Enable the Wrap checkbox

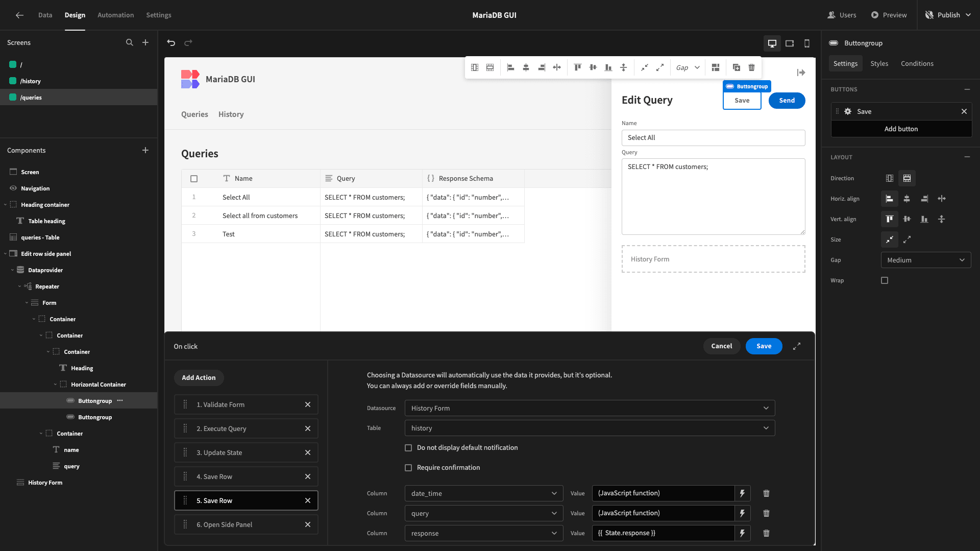click(x=885, y=280)
